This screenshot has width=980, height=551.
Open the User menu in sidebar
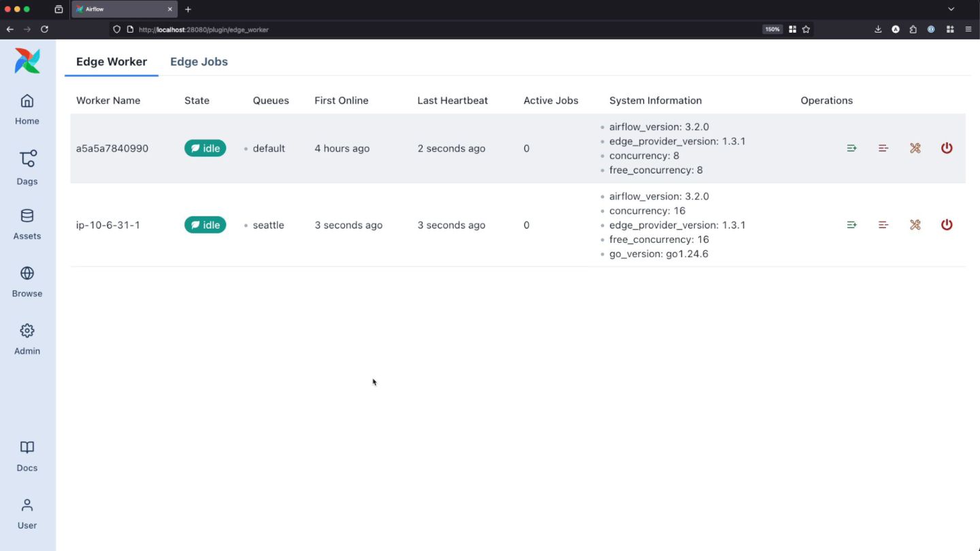coord(27,513)
